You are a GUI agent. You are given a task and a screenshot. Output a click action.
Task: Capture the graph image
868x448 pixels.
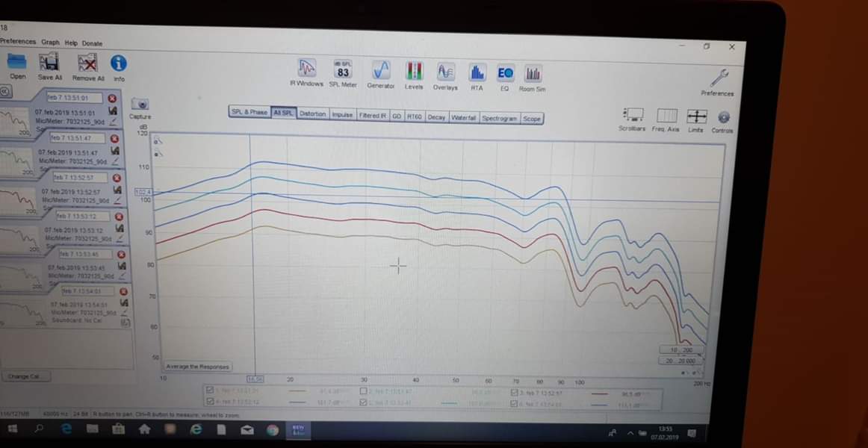click(140, 104)
